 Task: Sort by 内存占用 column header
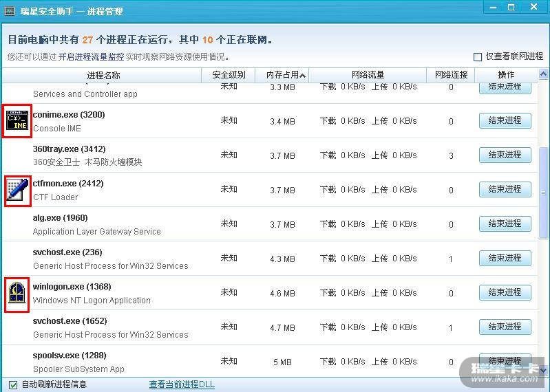point(282,75)
